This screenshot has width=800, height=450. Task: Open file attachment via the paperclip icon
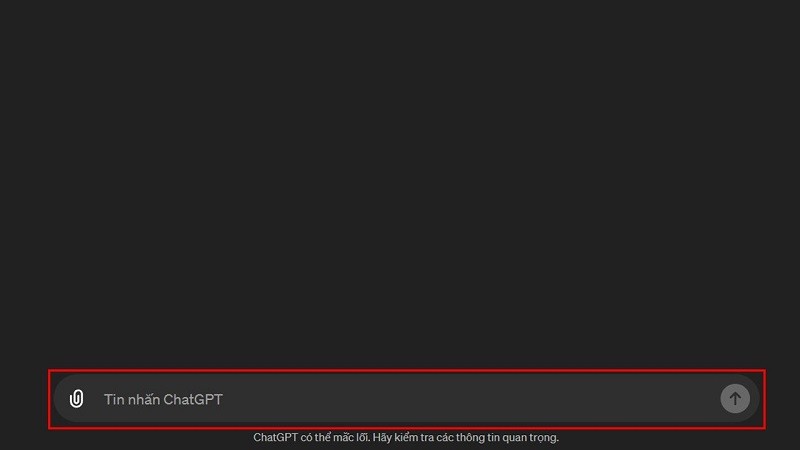pyautogui.click(x=77, y=398)
